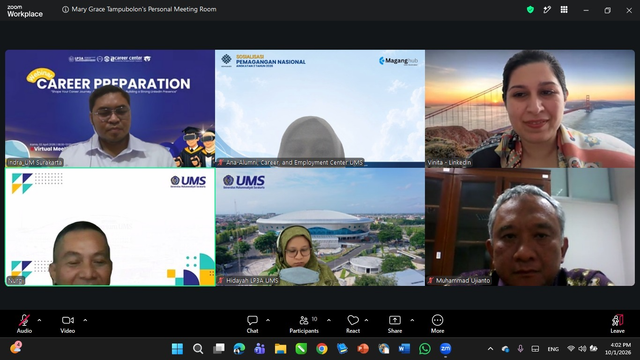Screen dimensions: 640x360
Task: Click the Zoom taskbar icon
Action: pyautogui.click(x=445, y=349)
